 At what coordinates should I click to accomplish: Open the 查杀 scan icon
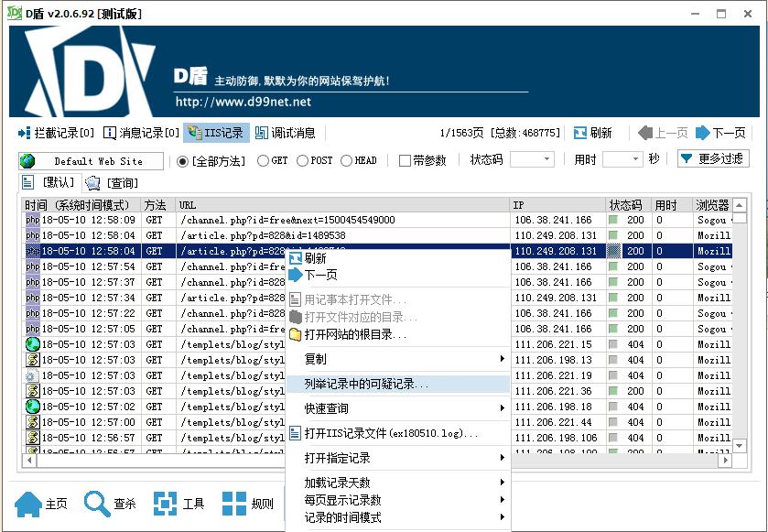click(96, 504)
